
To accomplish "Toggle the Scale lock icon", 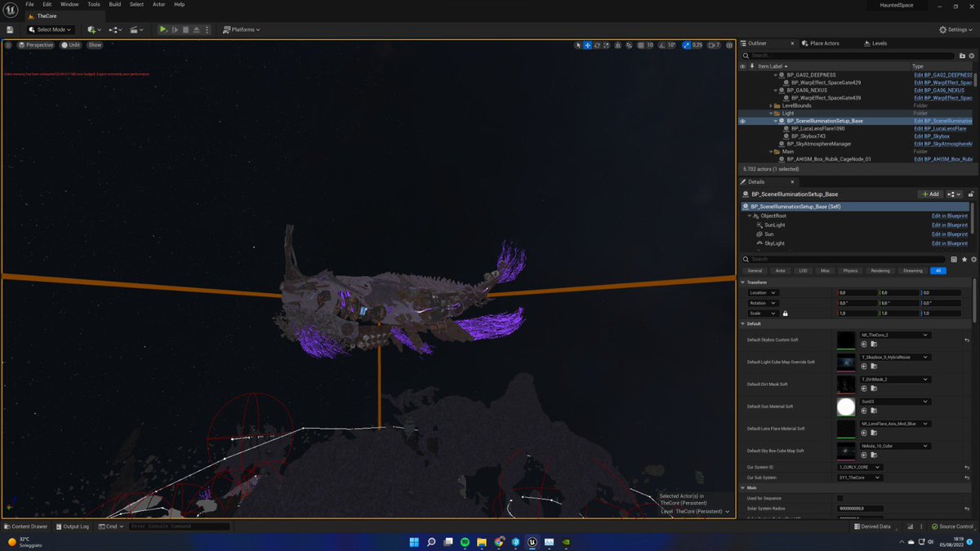I will (x=785, y=313).
